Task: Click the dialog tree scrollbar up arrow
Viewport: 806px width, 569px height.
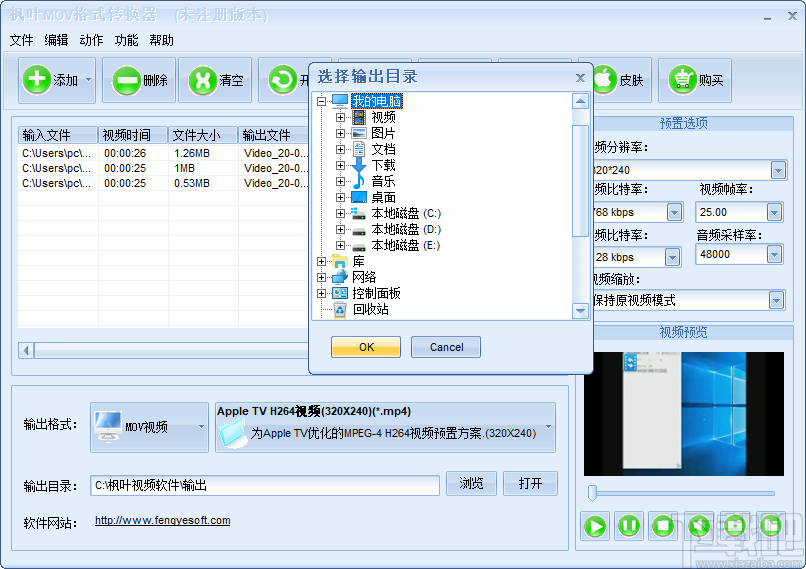Action: click(580, 101)
